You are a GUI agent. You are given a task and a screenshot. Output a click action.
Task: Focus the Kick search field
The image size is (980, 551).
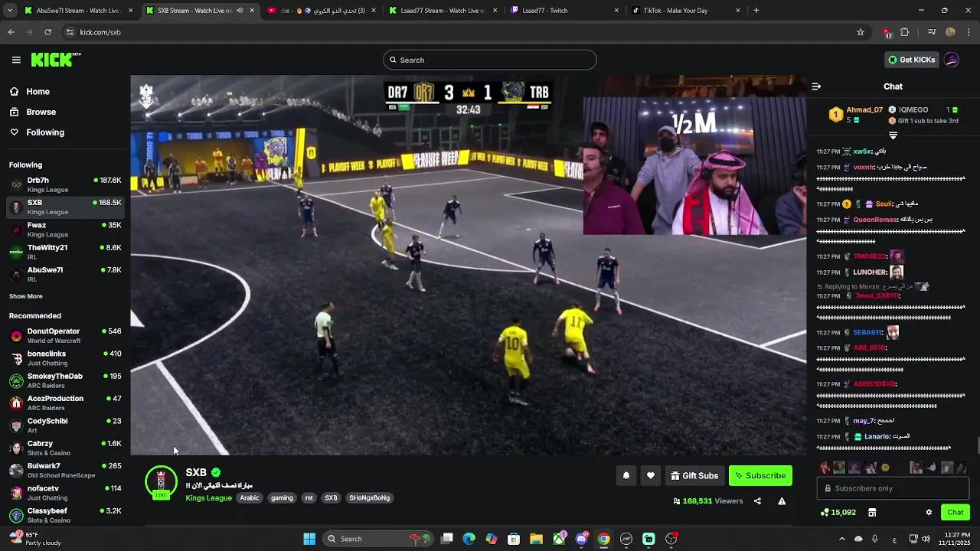(x=490, y=60)
